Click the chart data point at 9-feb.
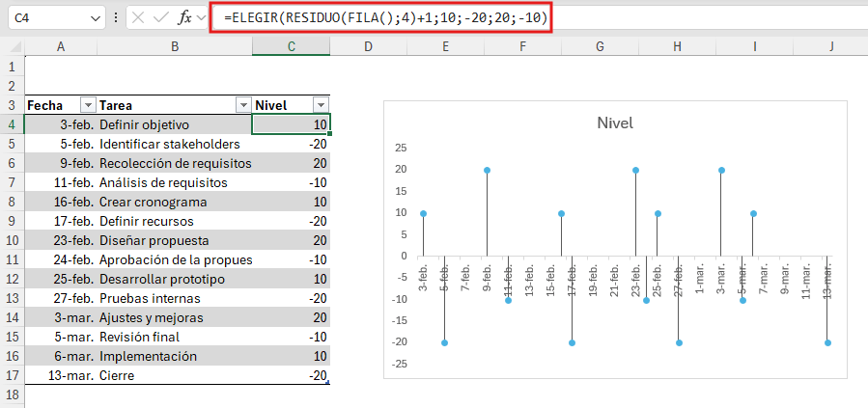The image size is (868, 408). [487, 171]
